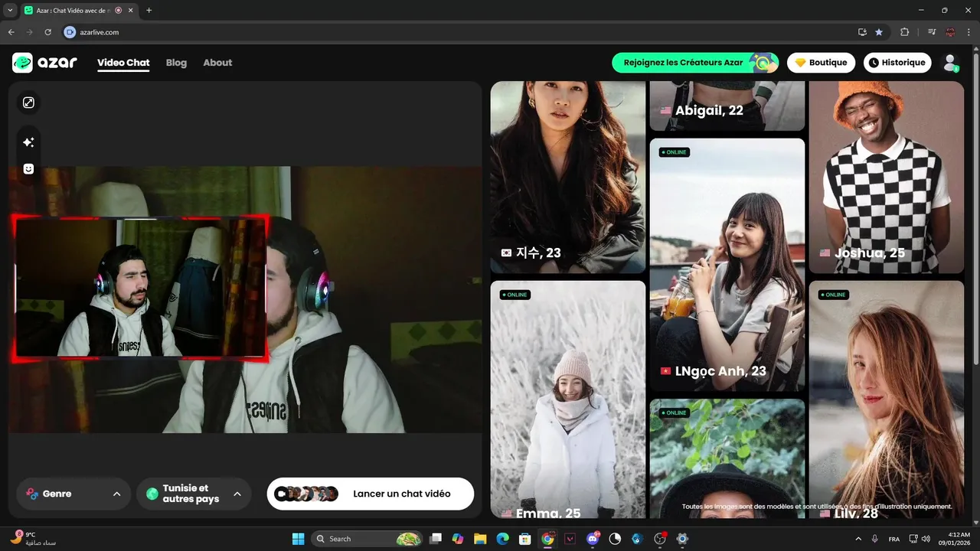This screenshot has height=551, width=980.
Task: Open the Blog page
Action: [x=176, y=63]
